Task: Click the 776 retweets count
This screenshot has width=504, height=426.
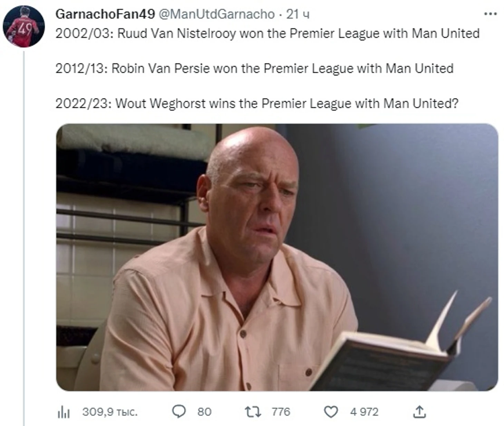Action: click(281, 412)
